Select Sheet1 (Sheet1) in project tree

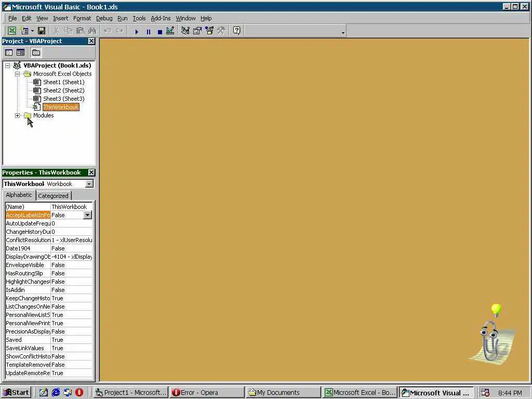tap(64, 82)
